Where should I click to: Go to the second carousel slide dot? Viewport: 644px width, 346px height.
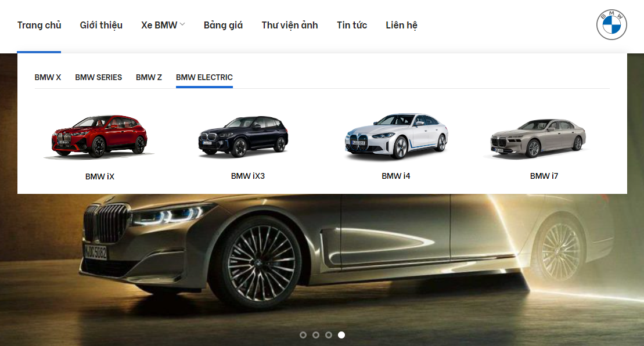(x=316, y=335)
